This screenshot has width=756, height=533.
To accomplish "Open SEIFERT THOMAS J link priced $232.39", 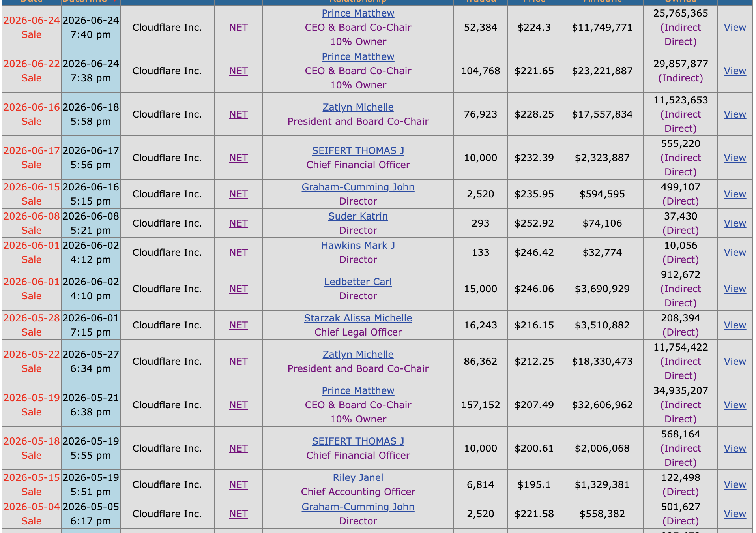I will 358,151.
